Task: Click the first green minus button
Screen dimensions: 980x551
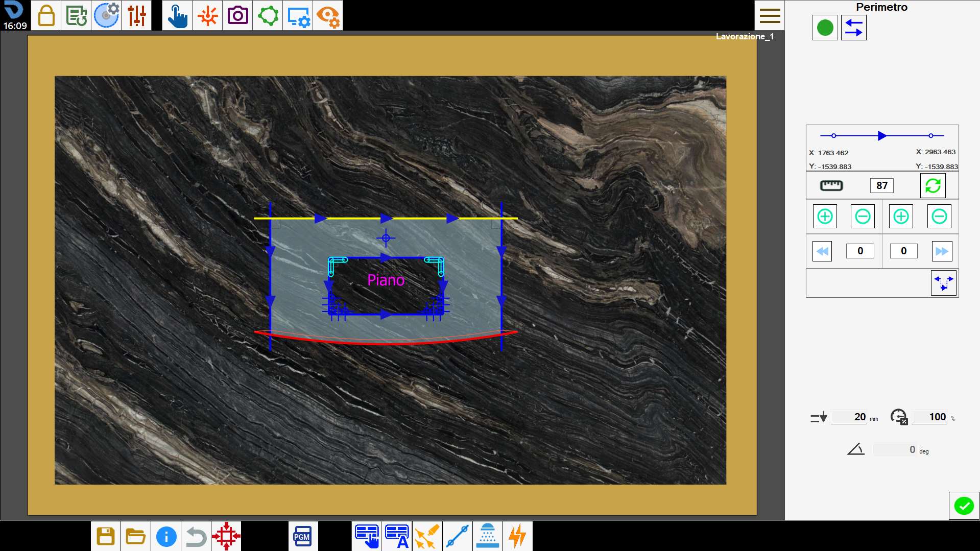Action: pos(863,217)
